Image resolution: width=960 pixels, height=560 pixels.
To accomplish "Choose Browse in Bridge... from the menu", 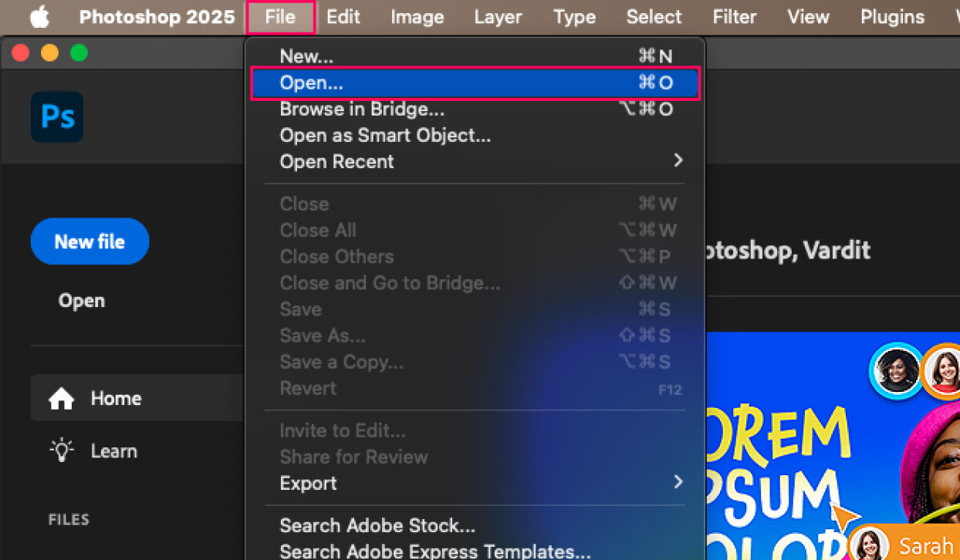I will click(x=363, y=109).
